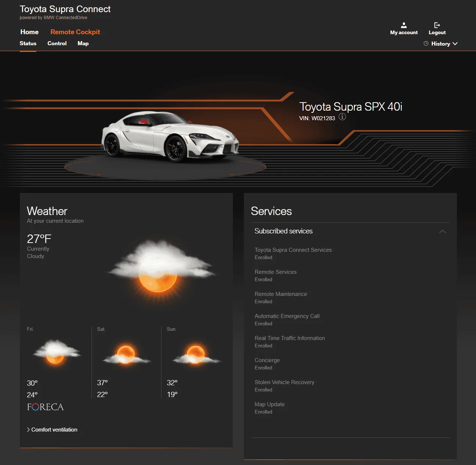Go to the Home menu

pyautogui.click(x=29, y=32)
